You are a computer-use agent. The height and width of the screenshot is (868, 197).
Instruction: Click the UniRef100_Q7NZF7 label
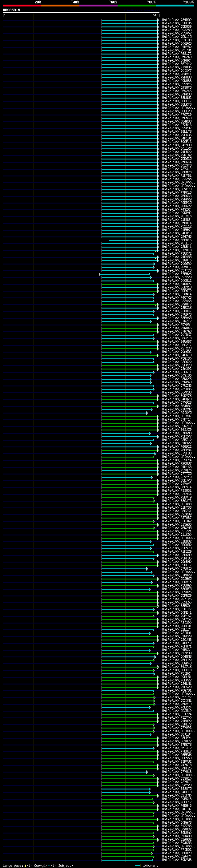pyautogui.click(x=176, y=321)
